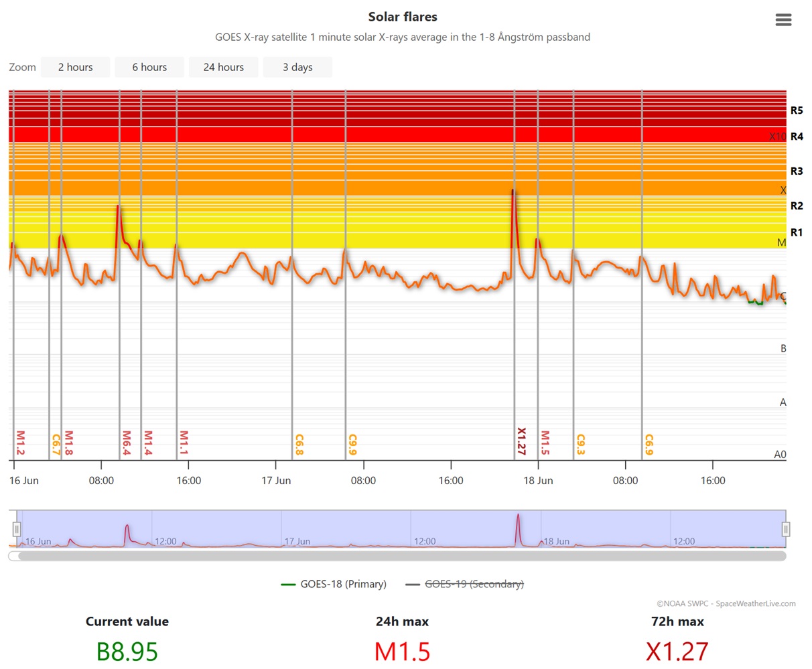The image size is (812, 669).
Task: Set zoom to 24 hours
Action: coord(223,67)
